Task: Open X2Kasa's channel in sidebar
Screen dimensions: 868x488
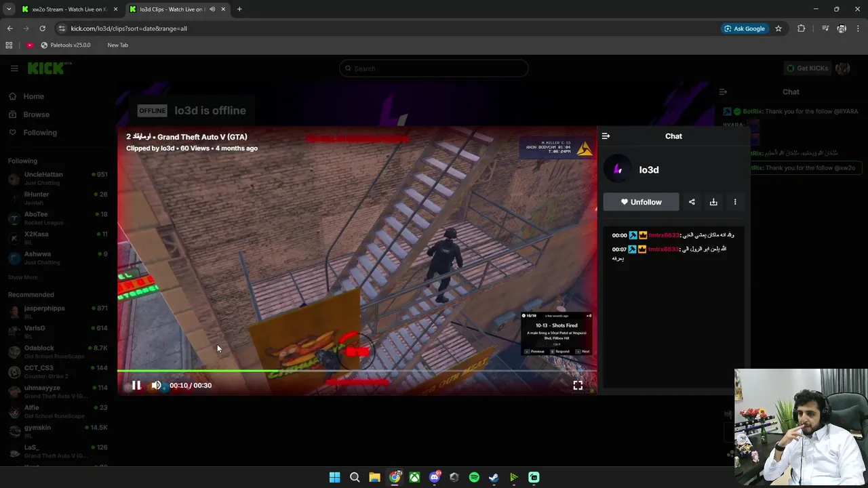Action: (x=58, y=238)
